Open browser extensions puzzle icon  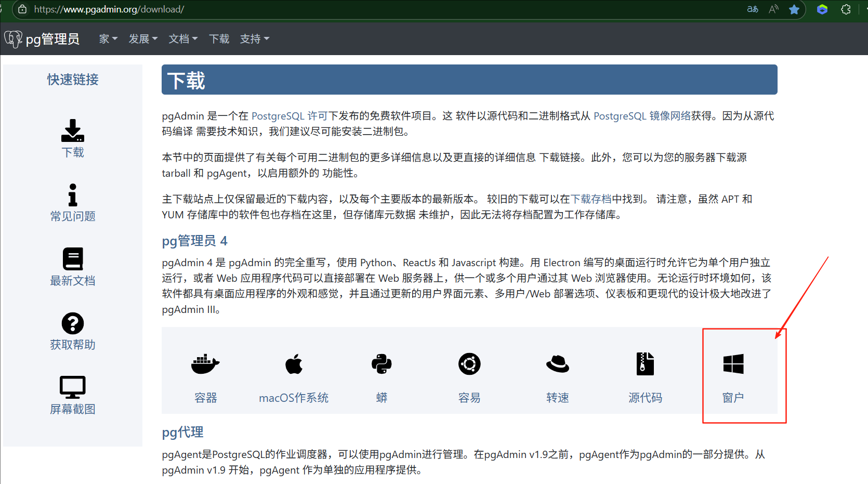[x=846, y=9]
